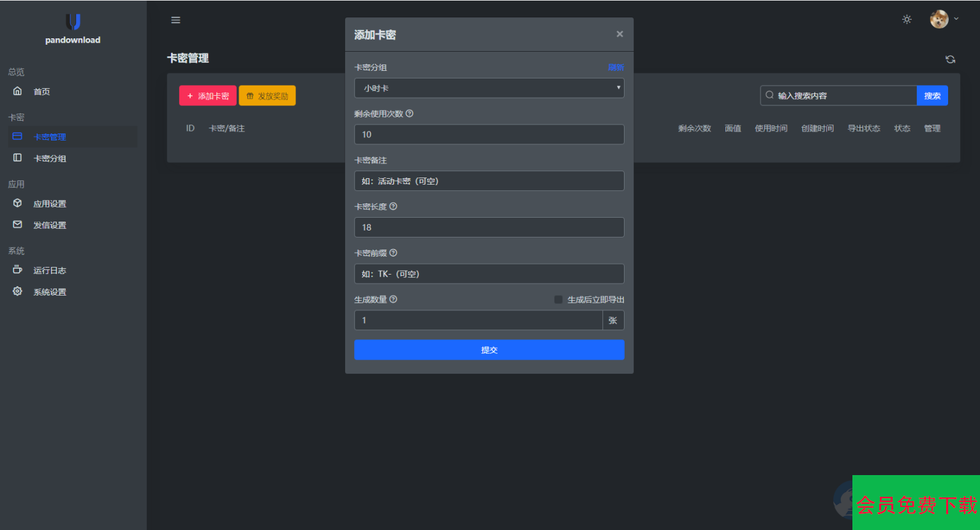The height and width of the screenshot is (530, 980).
Task: Open the user avatar dropdown menu
Action: click(x=944, y=20)
